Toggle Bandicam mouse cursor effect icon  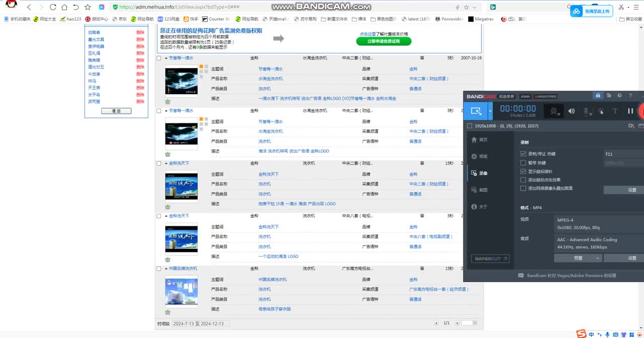(x=601, y=111)
